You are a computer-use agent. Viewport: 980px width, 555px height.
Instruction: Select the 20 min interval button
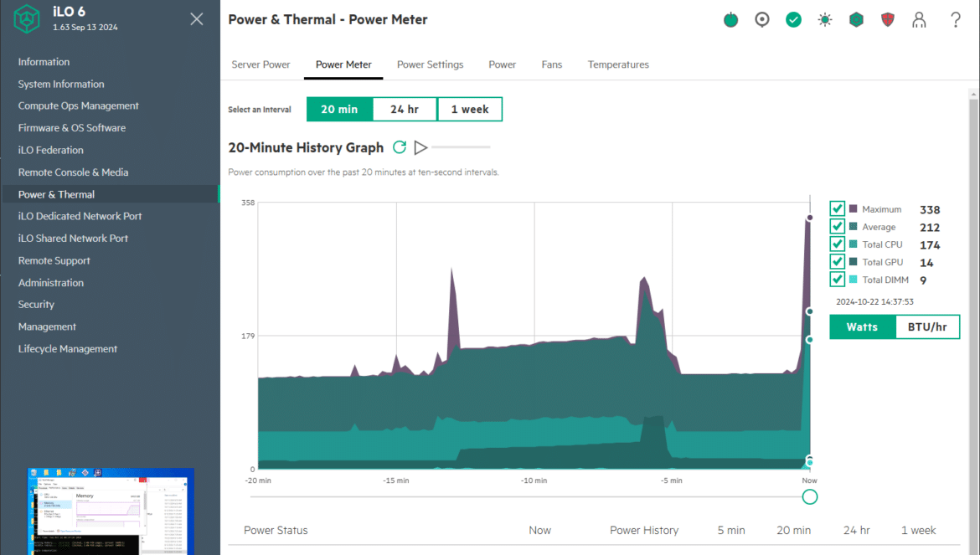coord(339,110)
